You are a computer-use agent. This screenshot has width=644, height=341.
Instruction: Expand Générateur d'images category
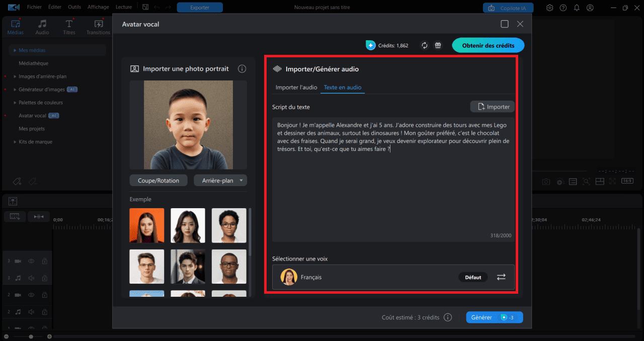tap(15, 90)
